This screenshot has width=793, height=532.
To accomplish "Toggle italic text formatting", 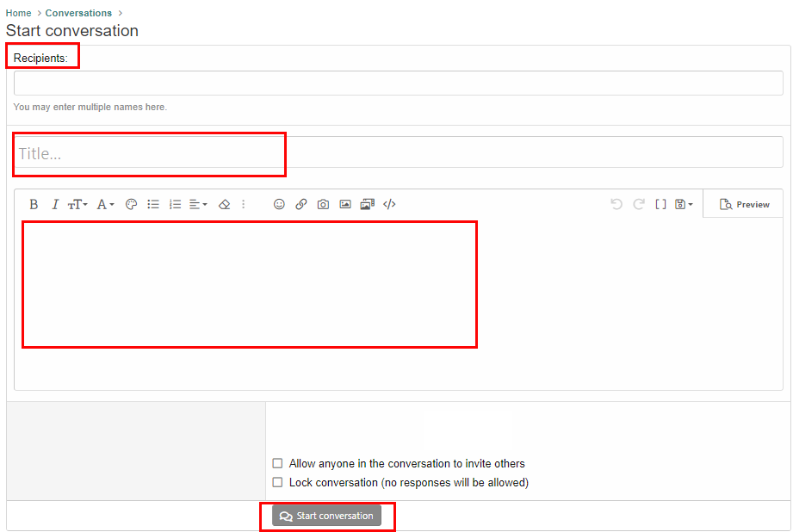I will (55, 204).
